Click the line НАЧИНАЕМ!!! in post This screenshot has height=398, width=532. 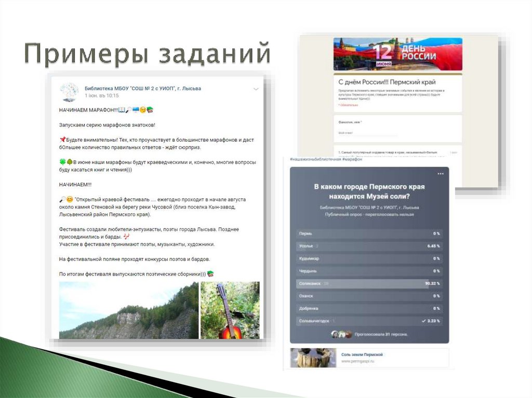click(x=75, y=185)
